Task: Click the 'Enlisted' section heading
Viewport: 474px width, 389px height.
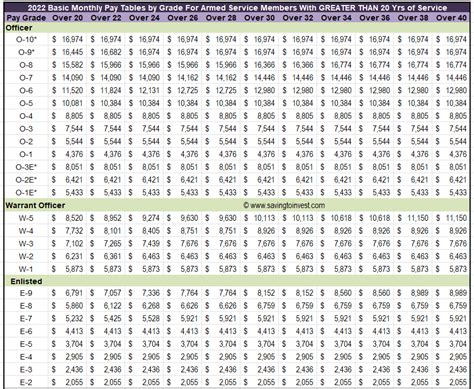Action: click(x=26, y=281)
